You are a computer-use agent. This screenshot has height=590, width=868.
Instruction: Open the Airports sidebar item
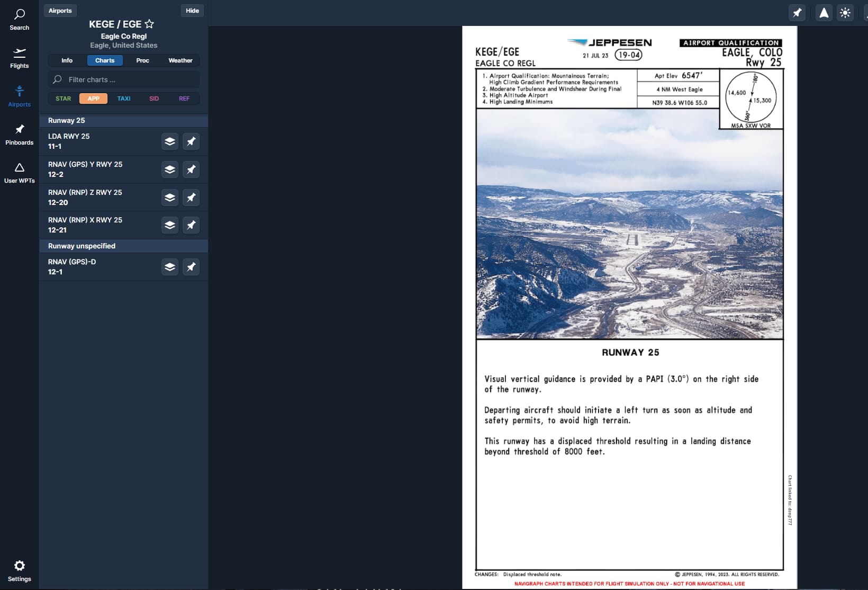point(19,96)
